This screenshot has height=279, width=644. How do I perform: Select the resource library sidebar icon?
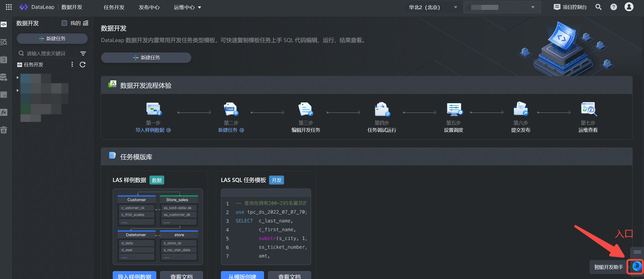pos(4,95)
